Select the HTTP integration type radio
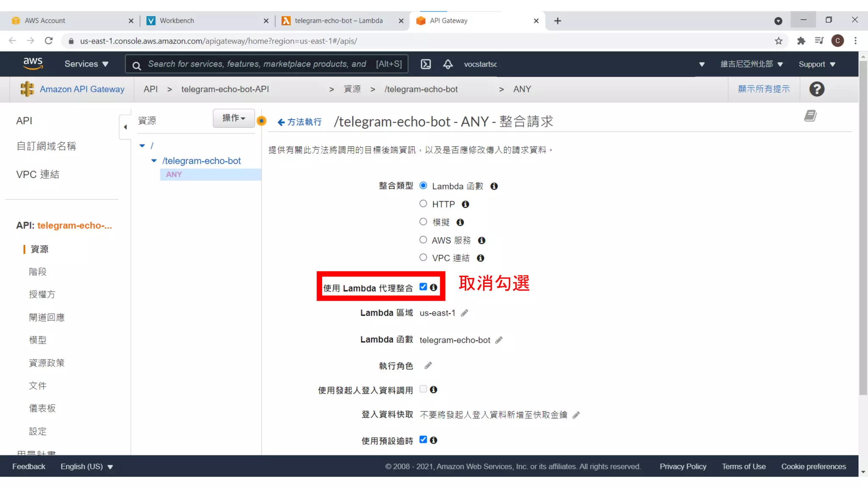This screenshot has height=488, width=868. point(423,204)
